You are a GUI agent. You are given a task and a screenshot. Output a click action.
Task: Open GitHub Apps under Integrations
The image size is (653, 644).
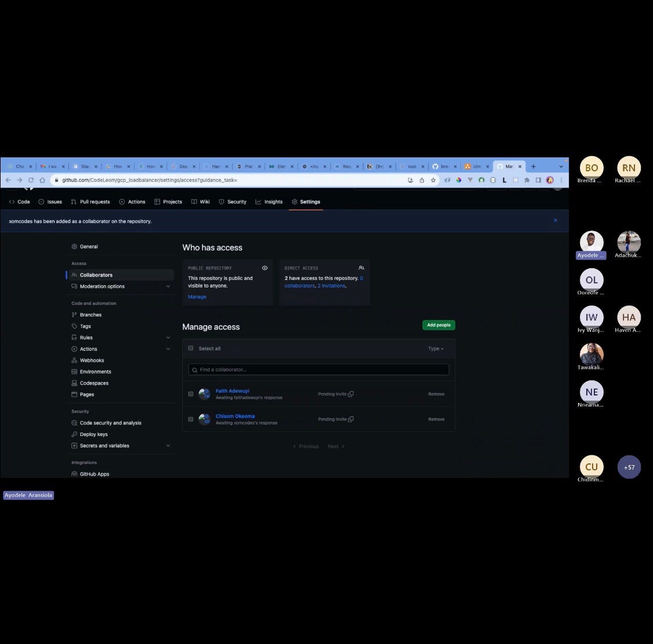coord(74,474)
